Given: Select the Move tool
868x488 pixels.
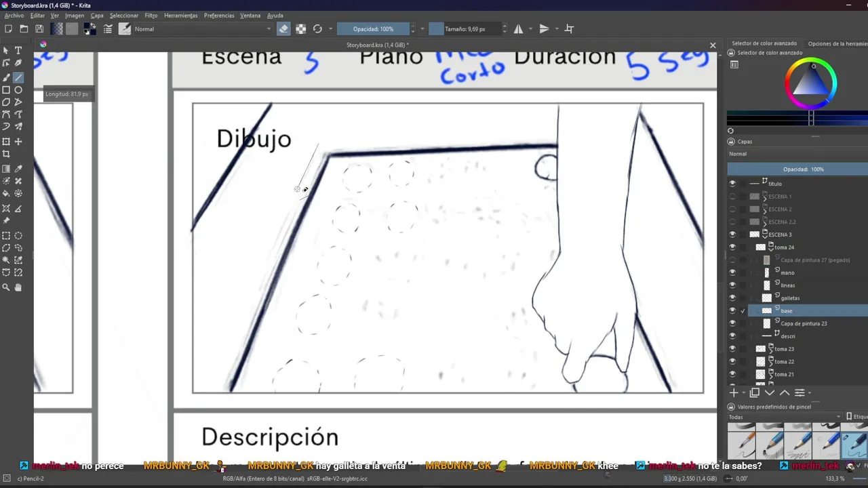Looking at the screenshot, I should 18,142.
